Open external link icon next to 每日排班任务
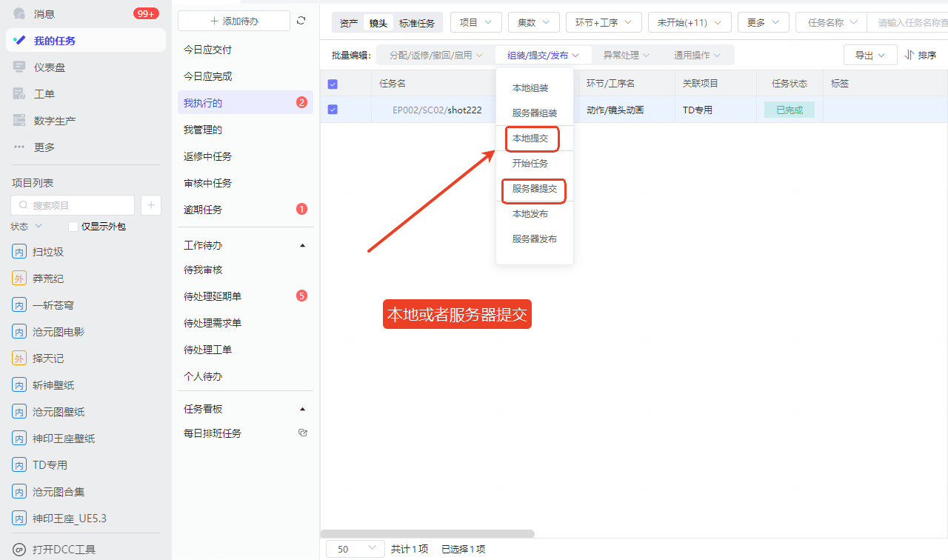This screenshot has width=948, height=560. click(x=302, y=433)
